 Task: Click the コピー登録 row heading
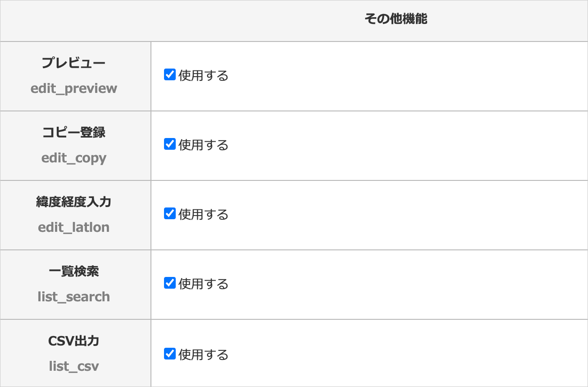click(73, 132)
